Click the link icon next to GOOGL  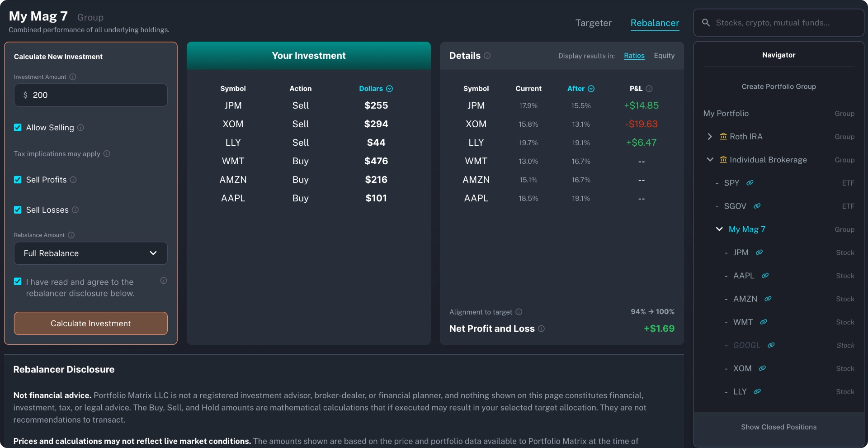click(x=771, y=345)
